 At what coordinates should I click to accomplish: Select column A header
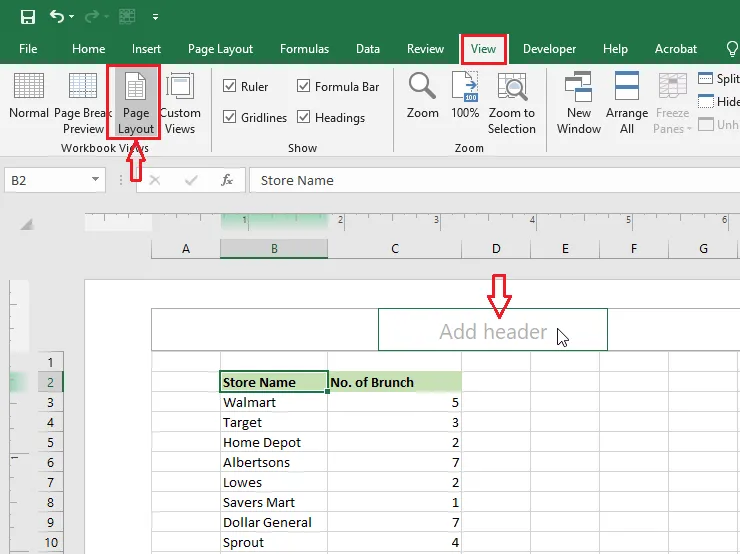pyautogui.click(x=186, y=249)
